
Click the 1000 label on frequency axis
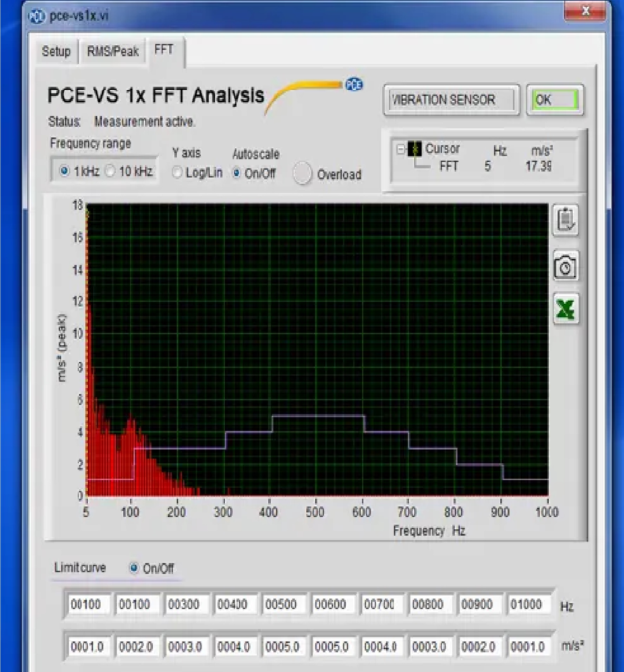[x=547, y=512]
